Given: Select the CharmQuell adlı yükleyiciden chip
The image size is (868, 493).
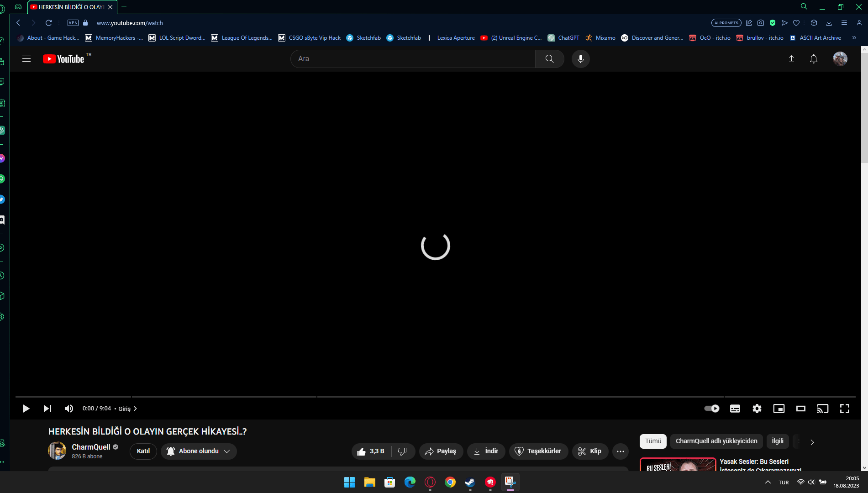Looking at the screenshot, I should click(x=716, y=441).
